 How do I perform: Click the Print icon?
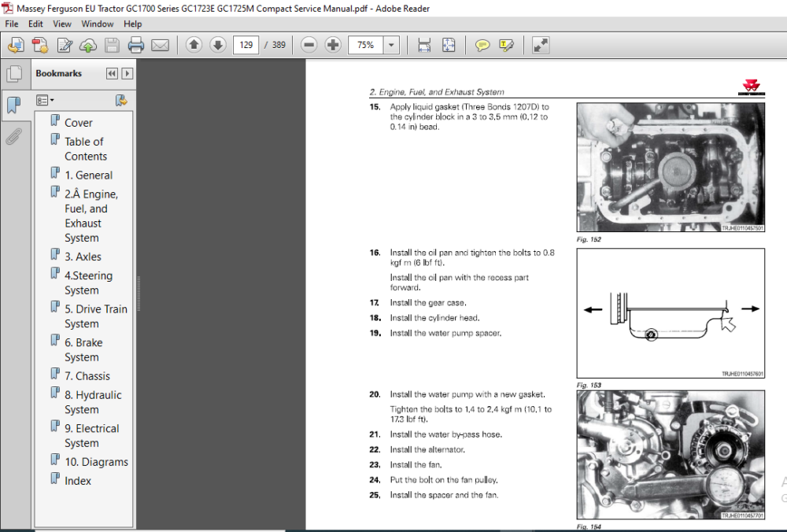point(136,45)
